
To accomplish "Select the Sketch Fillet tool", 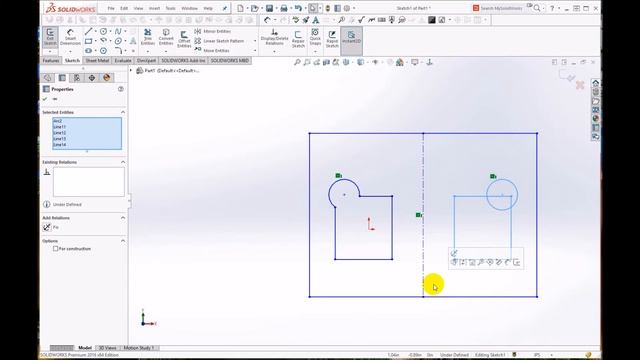I will click(x=118, y=51).
